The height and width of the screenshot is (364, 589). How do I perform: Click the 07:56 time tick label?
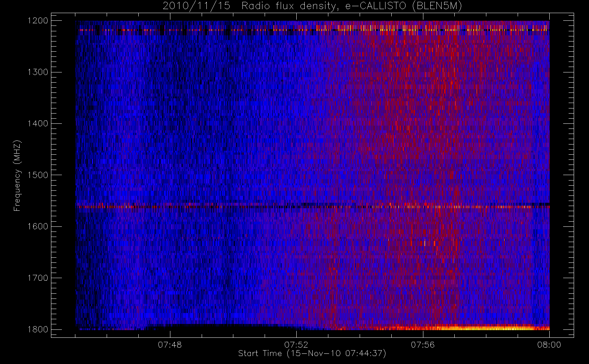pos(423,345)
